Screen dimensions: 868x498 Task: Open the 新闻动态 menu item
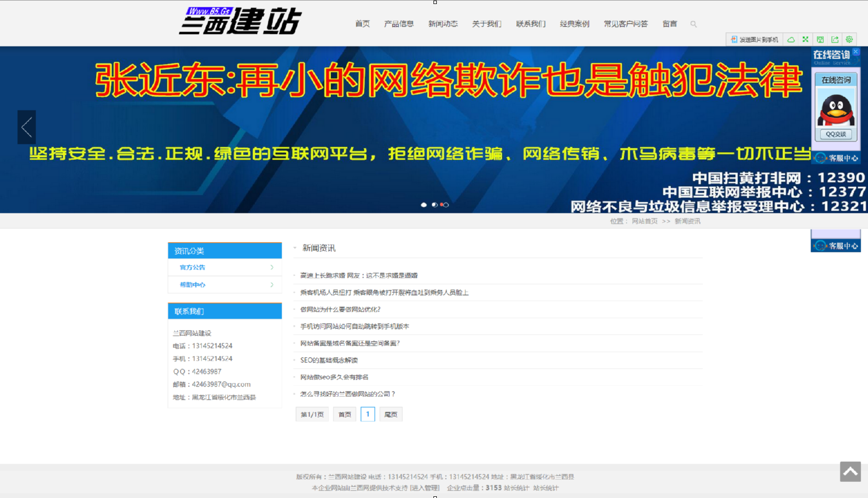point(443,24)
